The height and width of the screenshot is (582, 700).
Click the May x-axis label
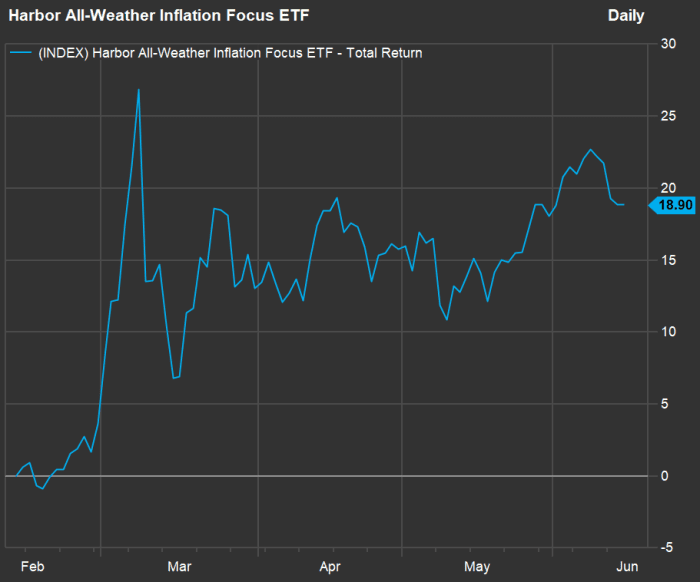pyautogui.click(x=477, y=567)
